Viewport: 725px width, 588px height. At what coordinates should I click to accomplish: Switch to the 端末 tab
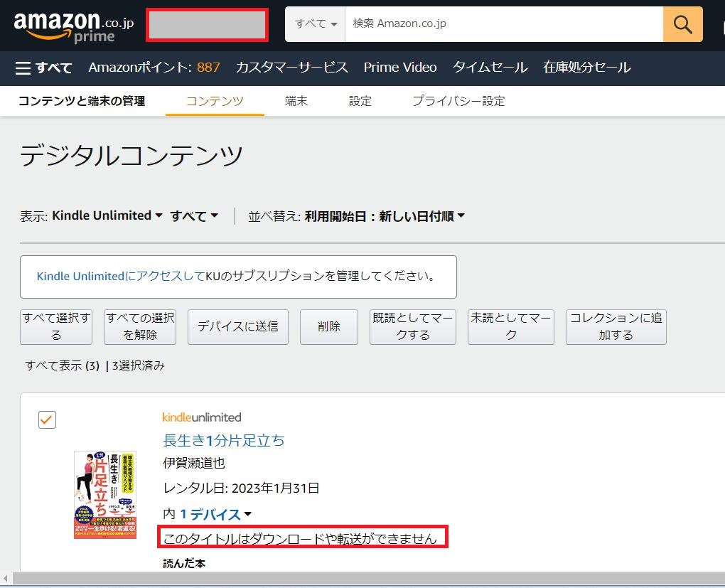coord(296,101)
